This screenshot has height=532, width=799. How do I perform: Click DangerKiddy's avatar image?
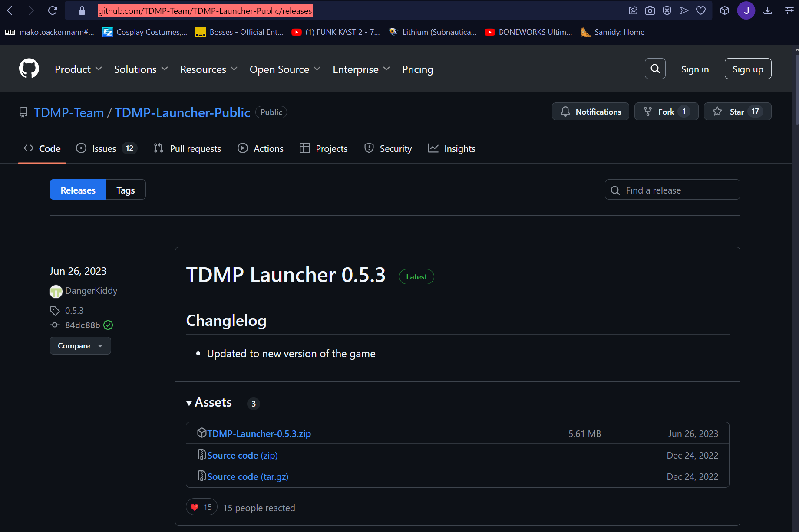click(56, 291)
